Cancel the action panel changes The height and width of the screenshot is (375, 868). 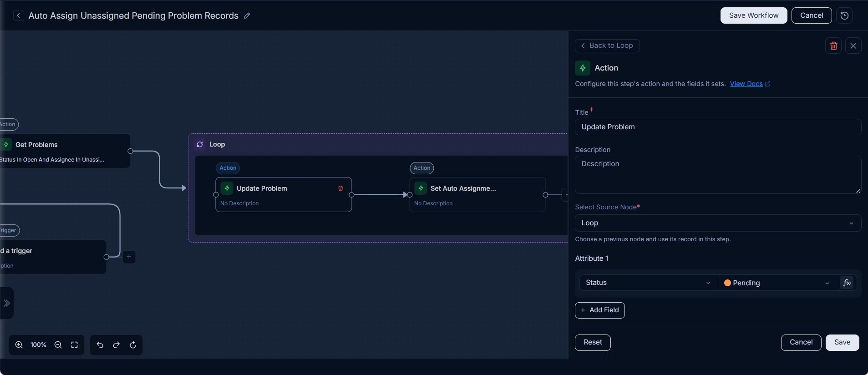801,342
